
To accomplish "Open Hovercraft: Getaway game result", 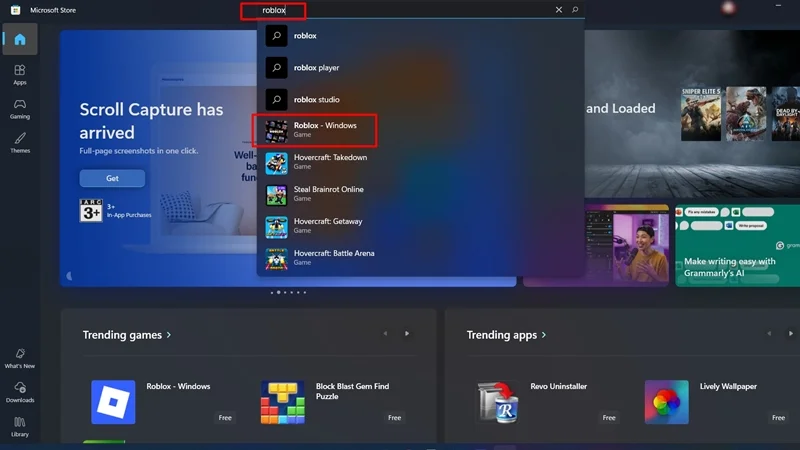I will click(x=420, y=227).
